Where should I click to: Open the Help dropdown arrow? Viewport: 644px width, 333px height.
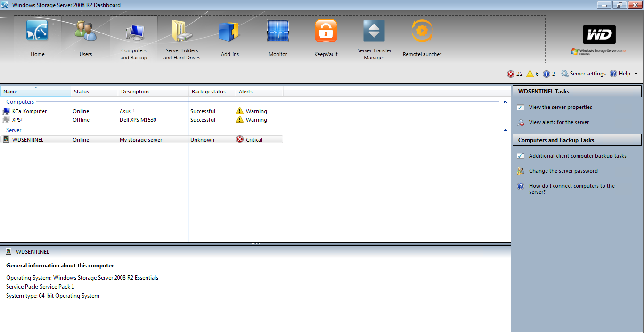click(x=636, y=74)
